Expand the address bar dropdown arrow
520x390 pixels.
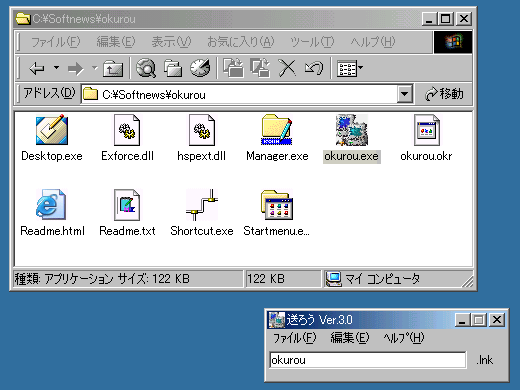click(x=404, y=94)
